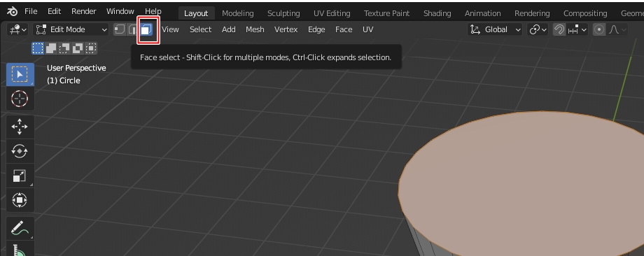Viewport: 644px width, 256px height.
Task: Open the UV menu
Action: tap(368, 29)
